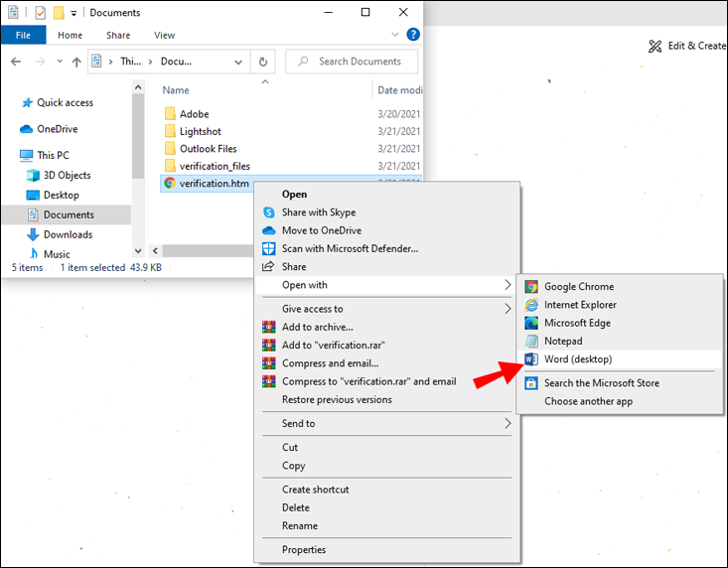Click Copy in context menu
Screen dimensions: 728x568
click(x=386, y=466)
